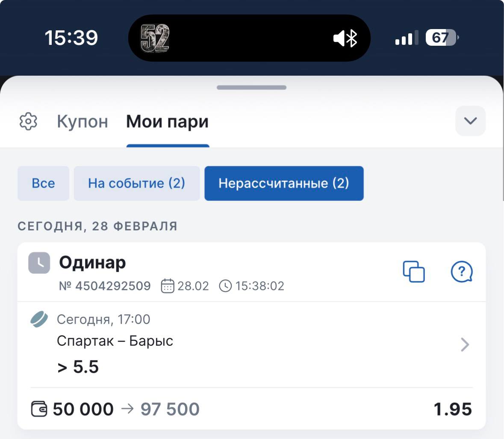Show the Все bets filter
Image resolution: width=504 pixels, height=439 pixels.
click(43, 183)
